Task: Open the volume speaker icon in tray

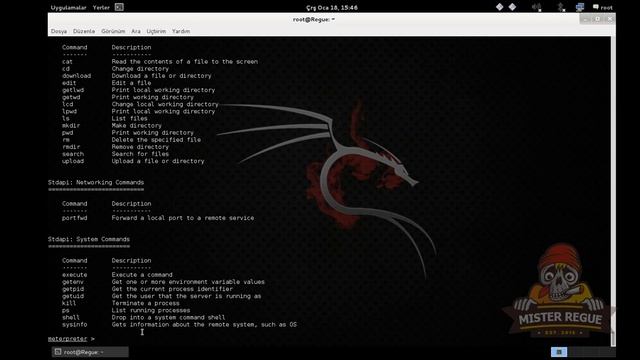Action: coord(536,7)
